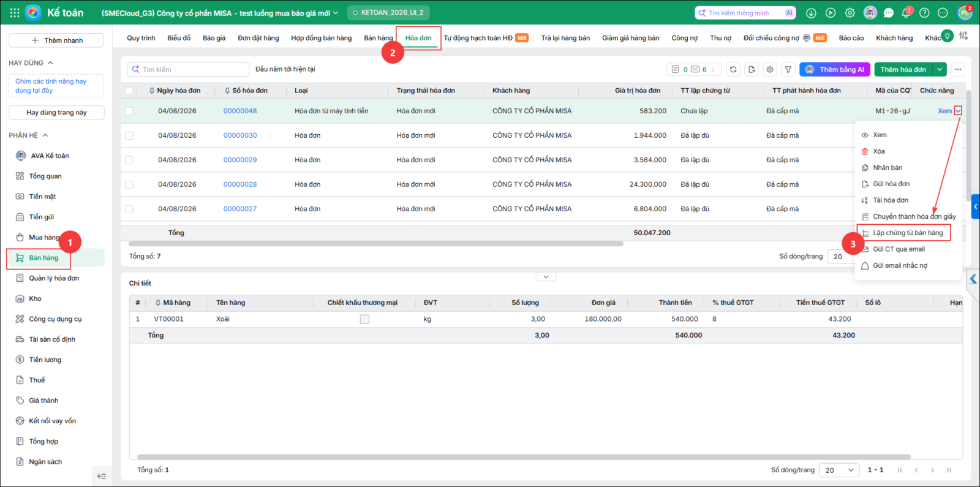
Task: Open notifications bell icon in header
Action: (907, 12)
